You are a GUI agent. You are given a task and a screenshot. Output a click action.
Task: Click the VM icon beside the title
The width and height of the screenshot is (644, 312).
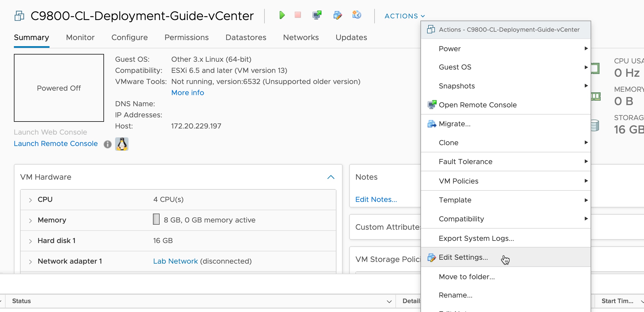pos(19,16)
